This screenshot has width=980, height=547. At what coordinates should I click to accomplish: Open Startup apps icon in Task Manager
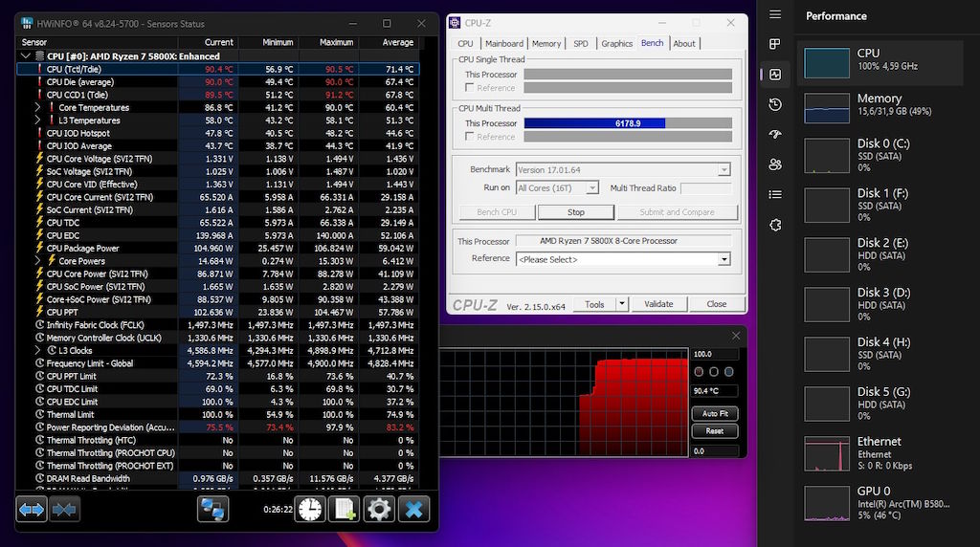point(775,134)
